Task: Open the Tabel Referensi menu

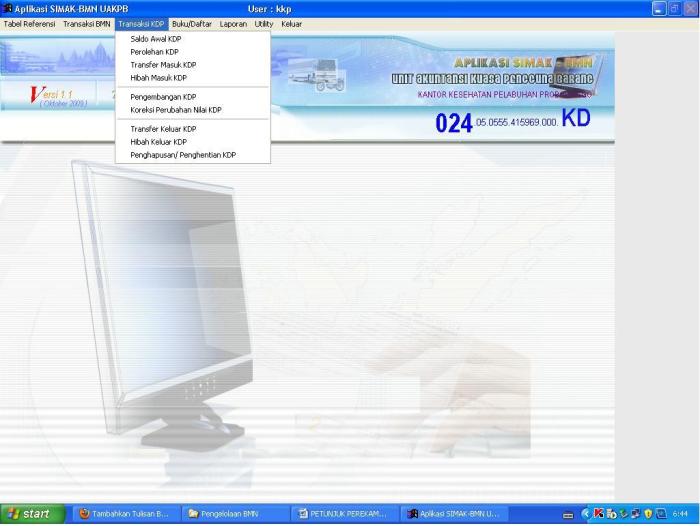Action: click(x=30, y=24)
